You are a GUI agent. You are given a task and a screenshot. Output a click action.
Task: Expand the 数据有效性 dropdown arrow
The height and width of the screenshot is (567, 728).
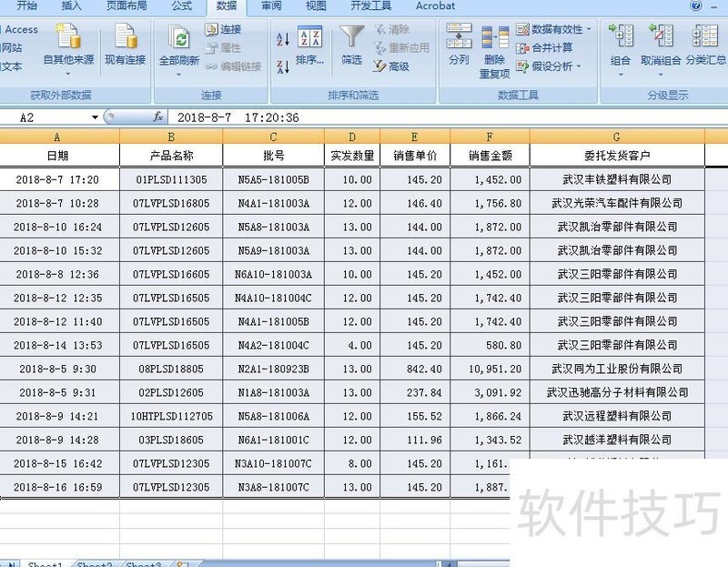click(589, 29)
